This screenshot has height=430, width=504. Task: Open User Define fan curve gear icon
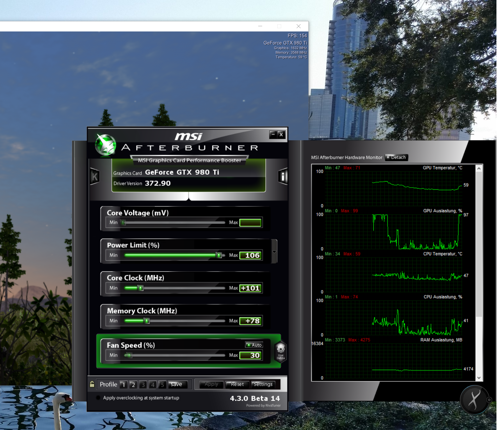point(281,352)
